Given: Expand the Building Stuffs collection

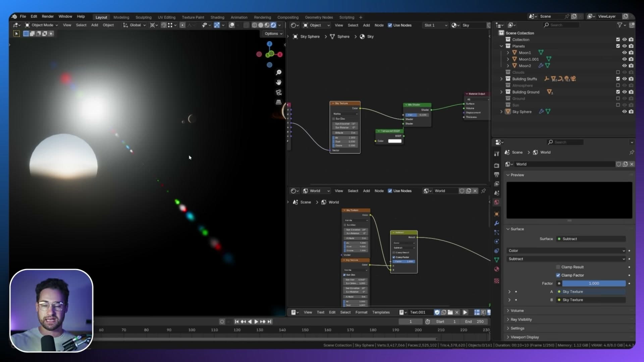Looking at the screenshot, I should click(x=501, y=79).
